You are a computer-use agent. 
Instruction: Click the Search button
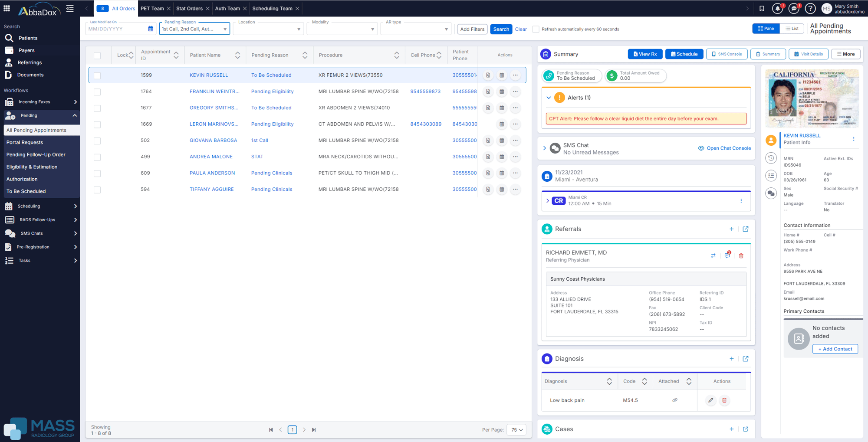(x=501, y=29)
